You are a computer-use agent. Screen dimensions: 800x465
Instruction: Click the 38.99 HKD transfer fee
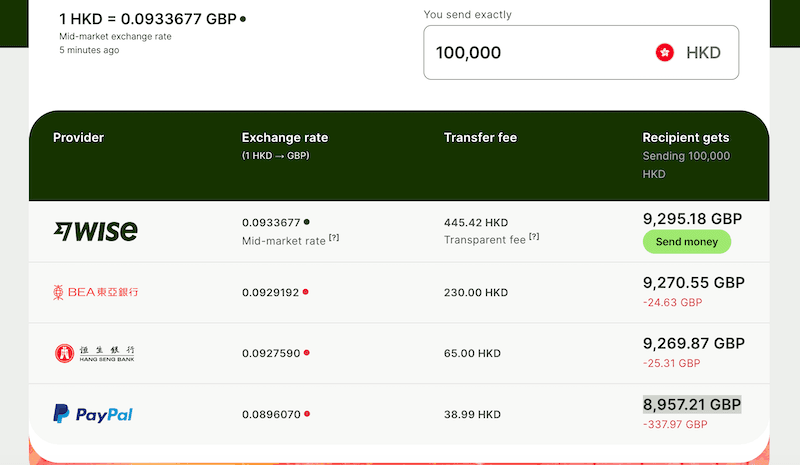point(472,414)
